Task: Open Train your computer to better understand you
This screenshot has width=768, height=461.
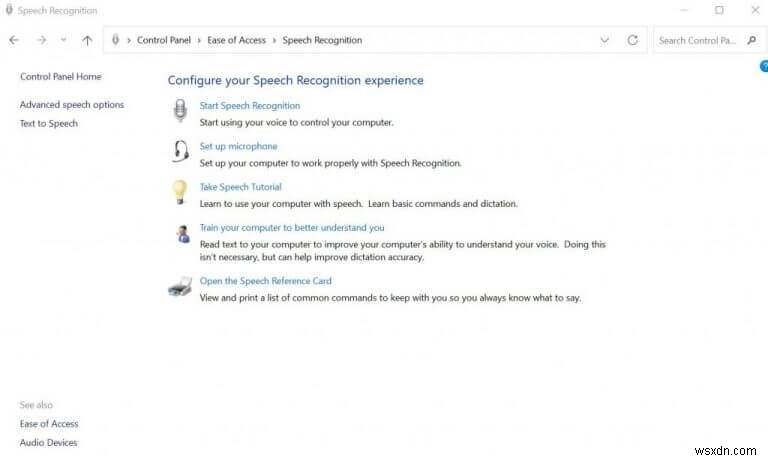Action: coord(291,227)
